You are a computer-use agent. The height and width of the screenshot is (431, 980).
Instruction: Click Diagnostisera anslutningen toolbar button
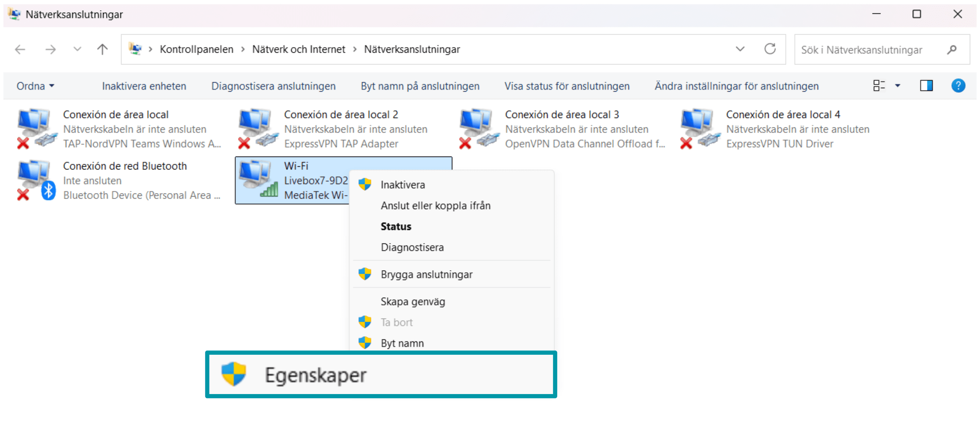coord(273,86)
